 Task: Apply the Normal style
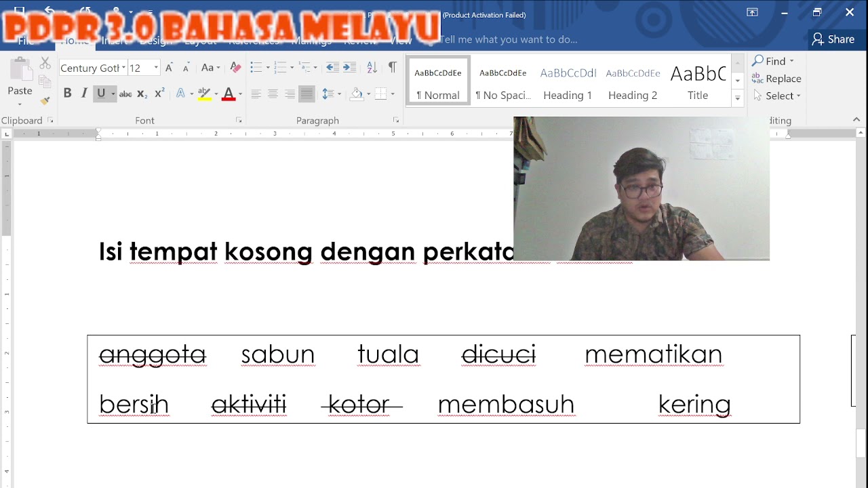[438, 81]
